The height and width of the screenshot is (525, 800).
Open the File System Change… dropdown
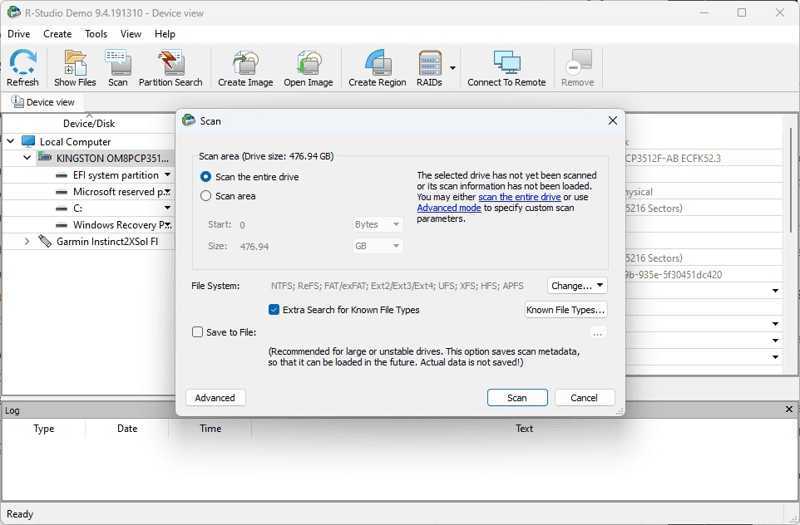pyautogui.click(x=577, y=286)
